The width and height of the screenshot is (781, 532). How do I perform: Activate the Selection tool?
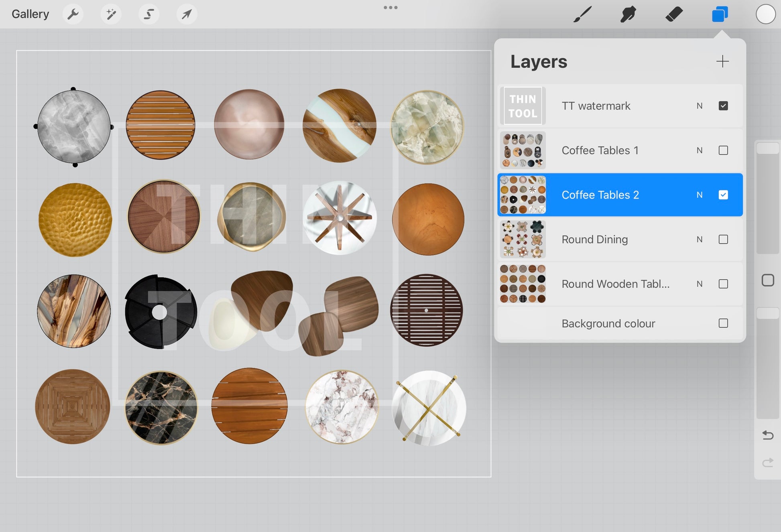[x=149, y=14]
